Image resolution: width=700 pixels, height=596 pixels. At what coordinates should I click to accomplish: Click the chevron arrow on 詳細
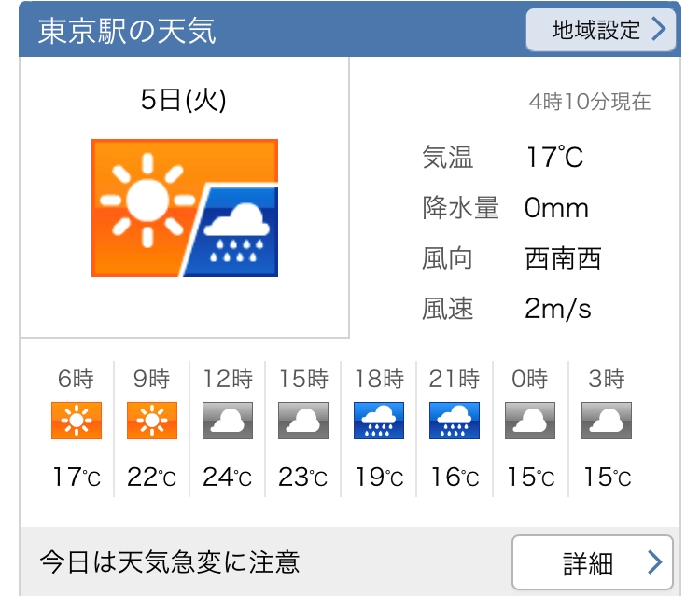pos(654,562)
